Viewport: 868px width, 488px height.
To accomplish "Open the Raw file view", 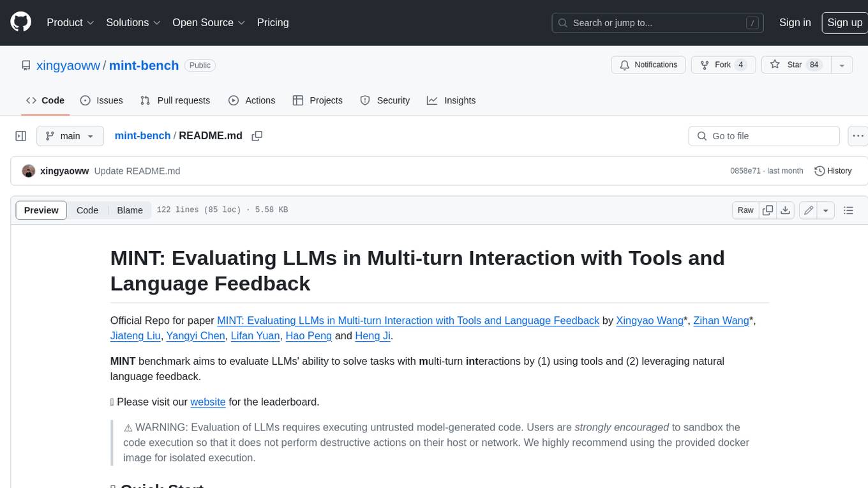I will pos(745,210).
